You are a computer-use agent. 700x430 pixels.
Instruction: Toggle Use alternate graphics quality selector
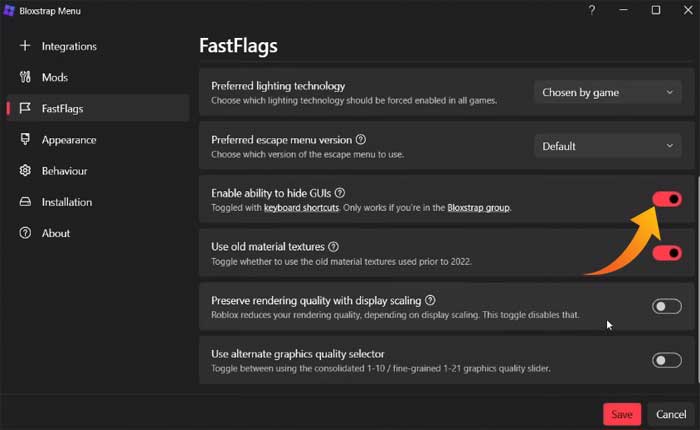[x=666, y=360]
